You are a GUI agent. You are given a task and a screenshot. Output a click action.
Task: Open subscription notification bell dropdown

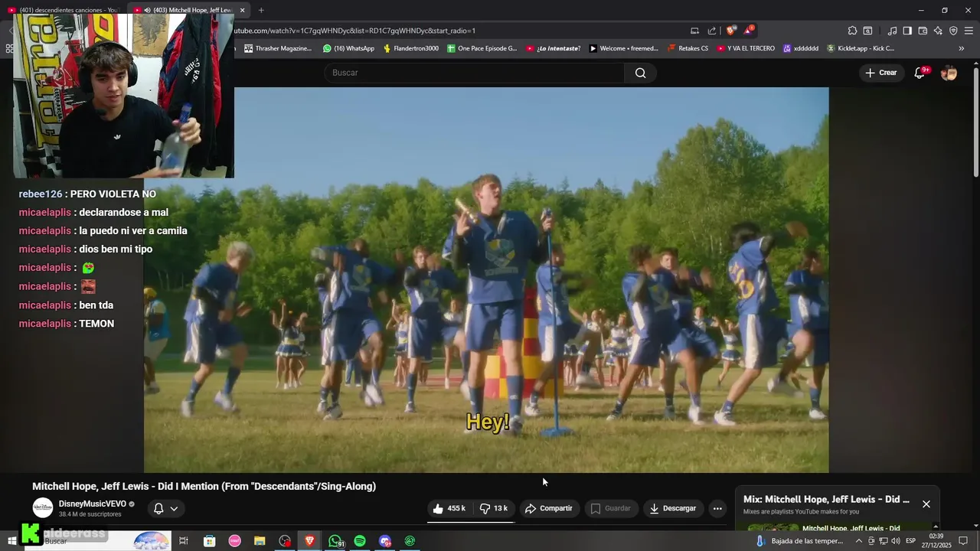(165, 508)
